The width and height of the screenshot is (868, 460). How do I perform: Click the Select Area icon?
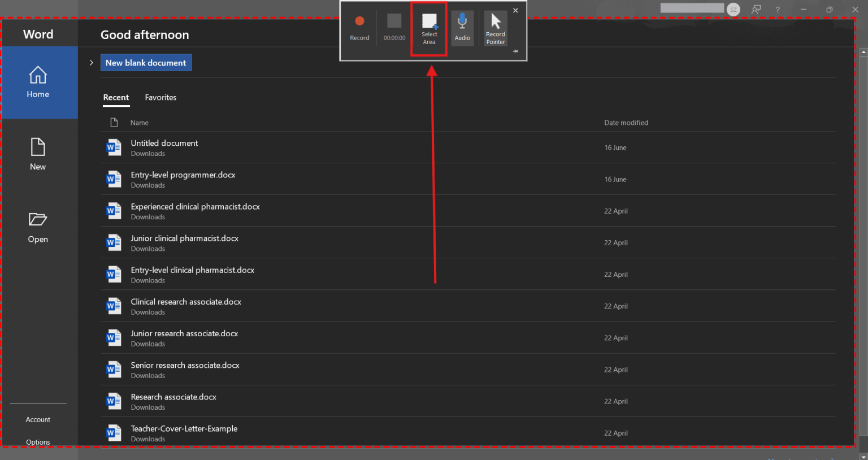429,24
